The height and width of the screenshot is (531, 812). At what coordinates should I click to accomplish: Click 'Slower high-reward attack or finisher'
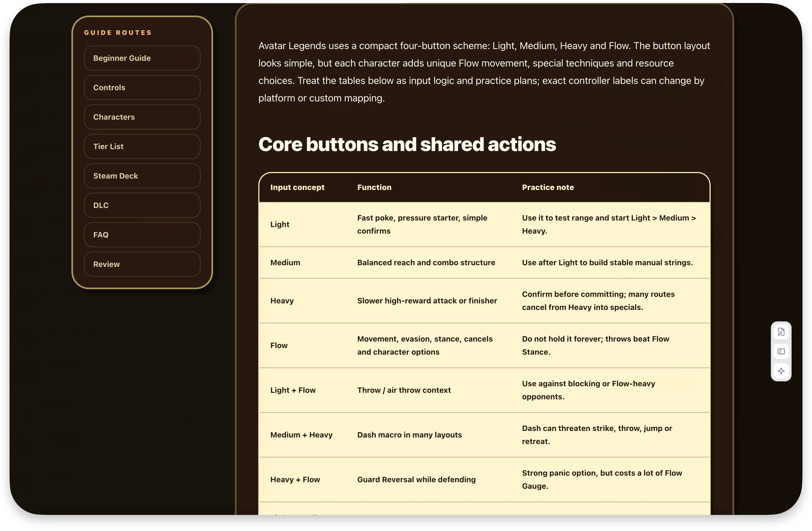427,301
